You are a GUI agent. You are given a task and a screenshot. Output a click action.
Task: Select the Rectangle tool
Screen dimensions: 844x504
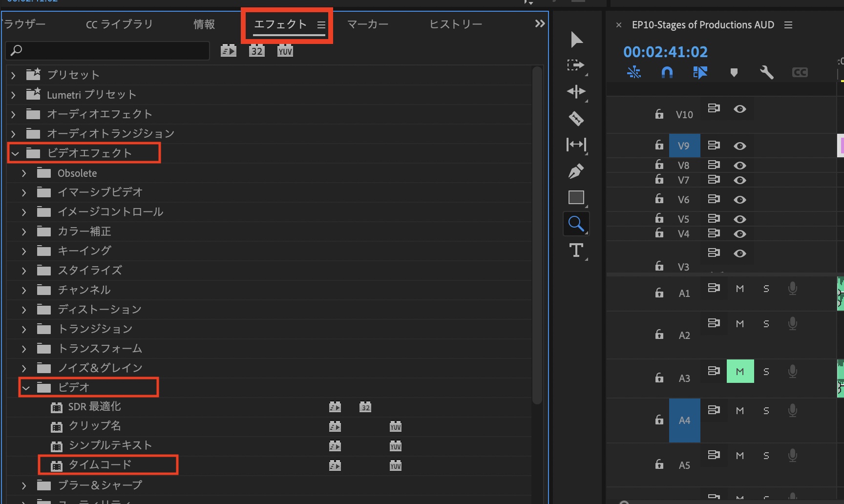[x=576, y=197]
